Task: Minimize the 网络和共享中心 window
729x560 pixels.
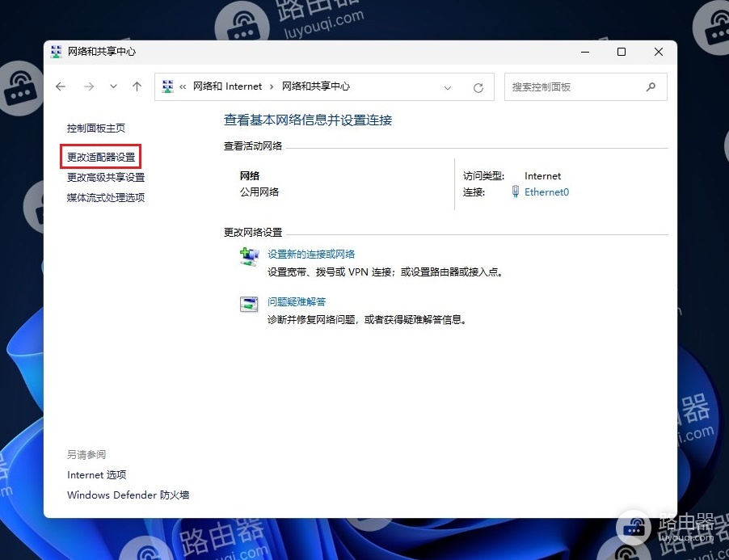Action: point(585,52)
